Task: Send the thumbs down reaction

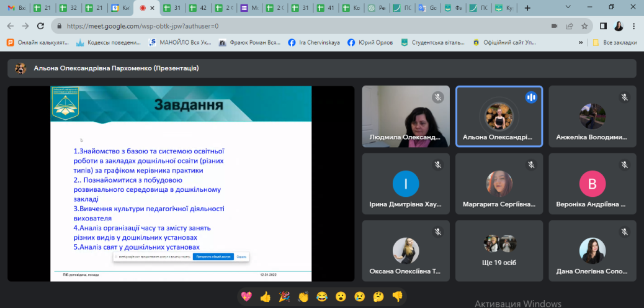Action: (397, 297)
